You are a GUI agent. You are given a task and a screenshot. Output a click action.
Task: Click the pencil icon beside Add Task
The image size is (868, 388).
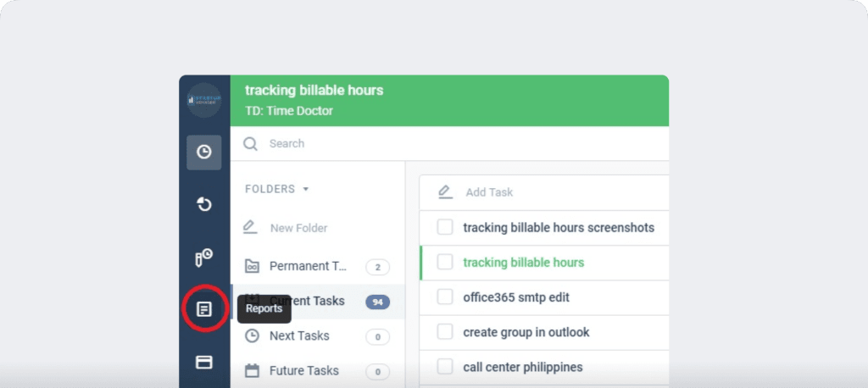(x=445, y=192)
